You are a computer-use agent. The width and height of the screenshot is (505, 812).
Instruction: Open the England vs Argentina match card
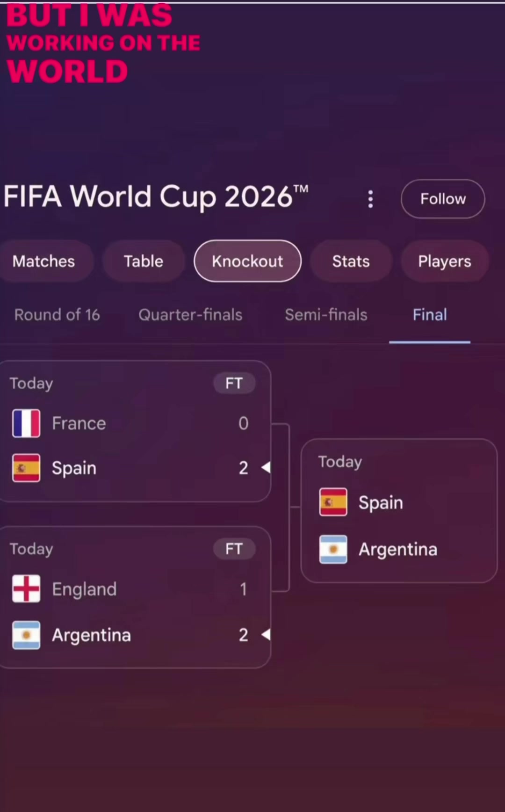pyautogui.click(x=135, y=597)
